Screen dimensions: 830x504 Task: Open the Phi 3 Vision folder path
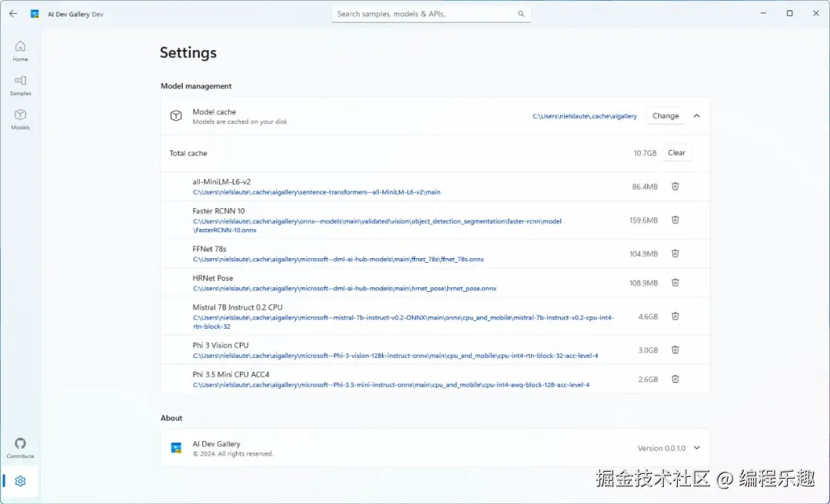pos(396,356)
